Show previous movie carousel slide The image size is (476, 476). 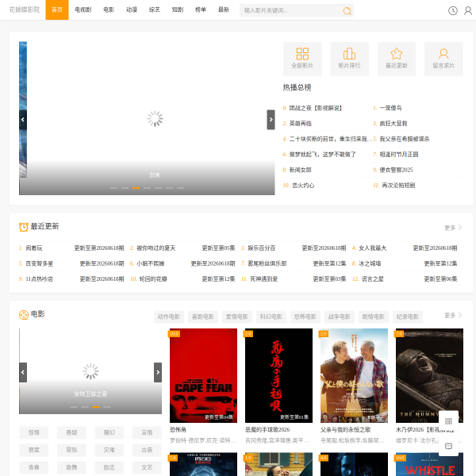coord(23,372)
